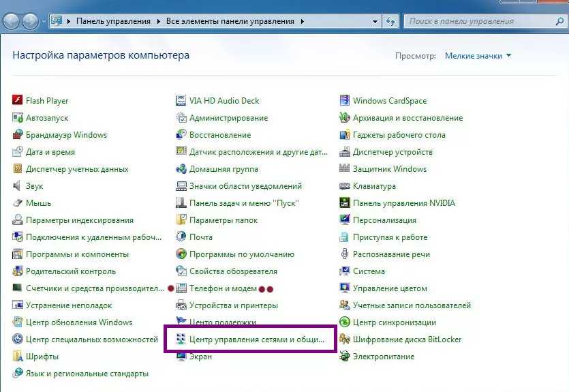This screenshot has width=569, height=392.
Task: Expand arrow after Все элементы панели управления
Action: pyautogui.click(x=301, y=21)
